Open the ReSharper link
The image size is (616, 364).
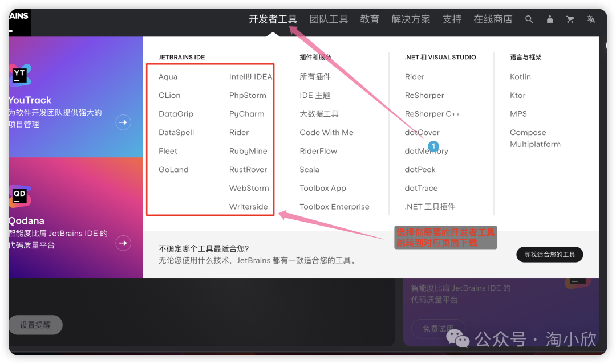coord(424,95)
